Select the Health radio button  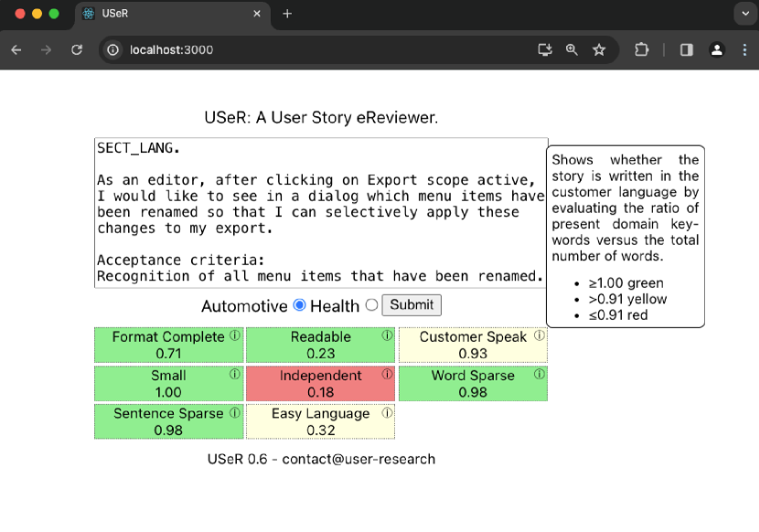(x=371, y=305)
